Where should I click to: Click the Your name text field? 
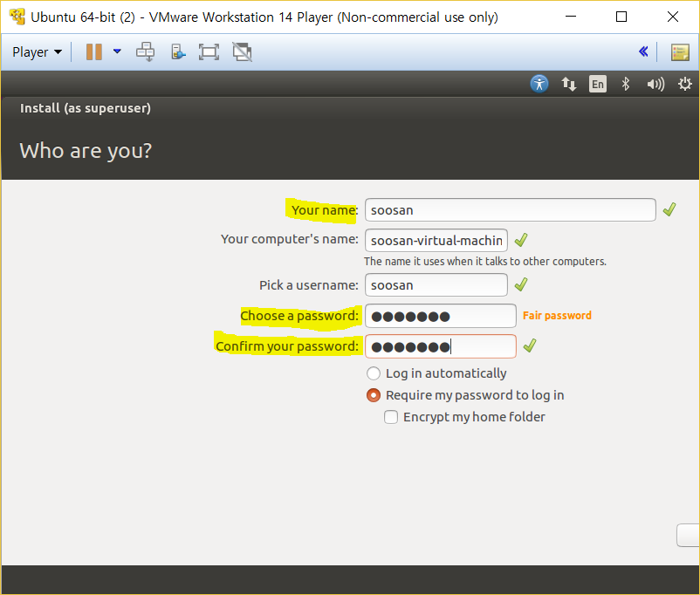[x=510, y=210]
